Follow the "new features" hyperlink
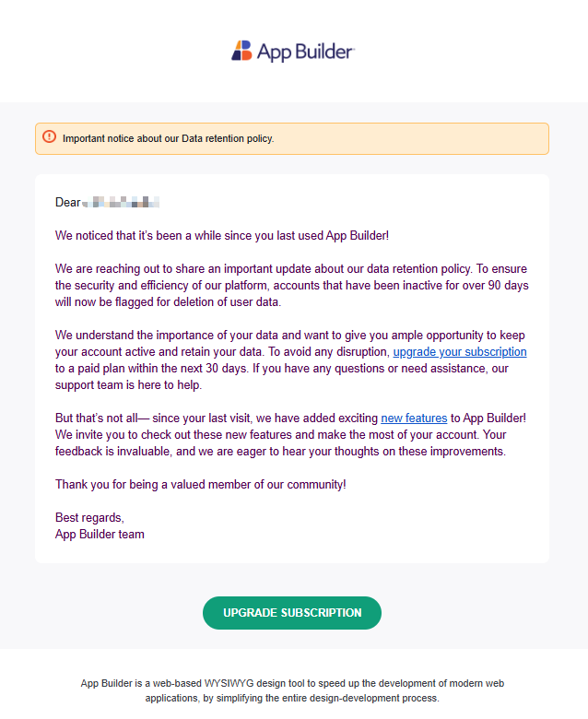588x719 pixels. point(414,418)
